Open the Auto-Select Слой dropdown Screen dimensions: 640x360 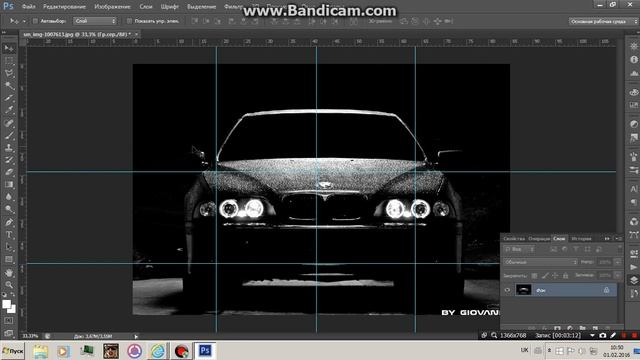point(95,21)
